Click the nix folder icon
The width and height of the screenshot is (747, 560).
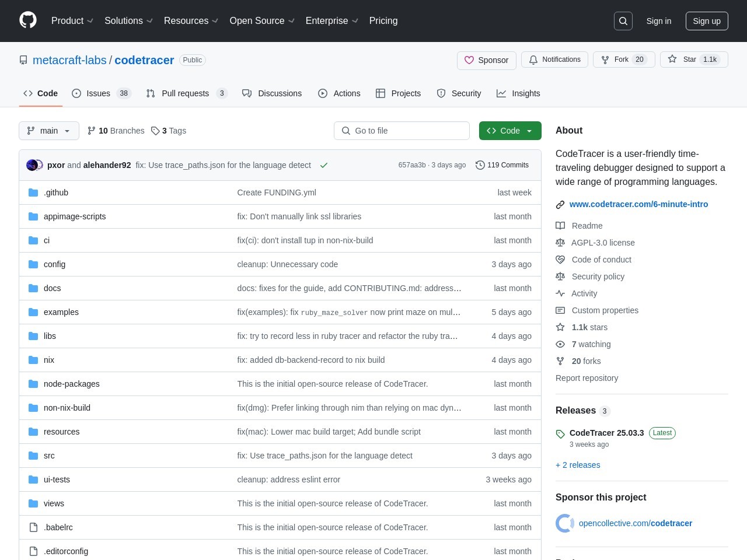coord(33,360)
